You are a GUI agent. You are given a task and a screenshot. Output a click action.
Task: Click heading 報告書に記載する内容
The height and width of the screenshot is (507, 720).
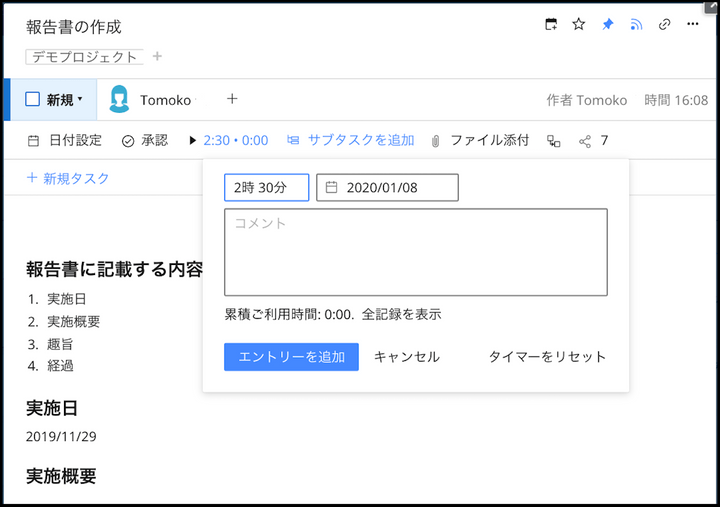point(114,270)
